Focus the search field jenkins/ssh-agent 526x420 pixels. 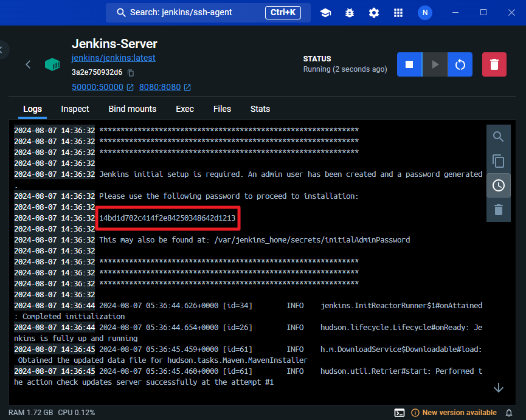click(x=208, y=13)
